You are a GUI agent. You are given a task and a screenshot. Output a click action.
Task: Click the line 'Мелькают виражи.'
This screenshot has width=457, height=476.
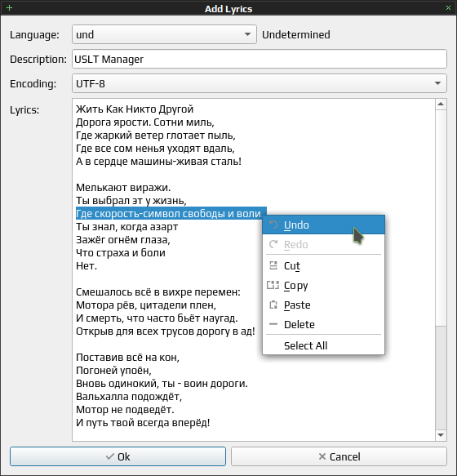click(x=123, y=187)
